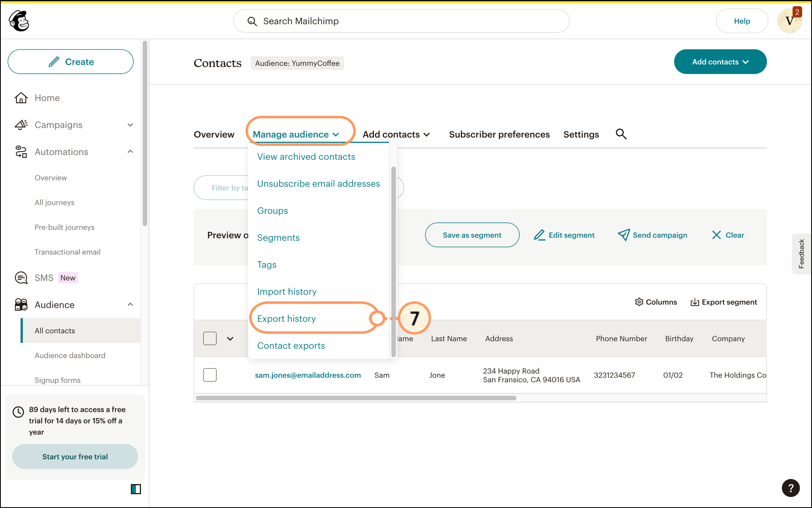Image resolution: width=812 pixels, height=508 pixels.
Task: Click the Automations journey icon
Action: tap(21, 152)
